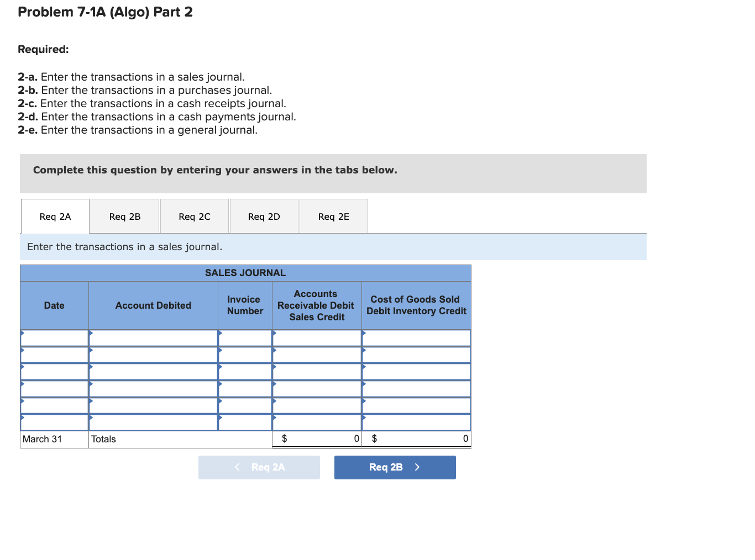Expand the Cost of Goods Sold selector in row two
The height and width of the screenshot is (560, 755).
pos(416,355)
